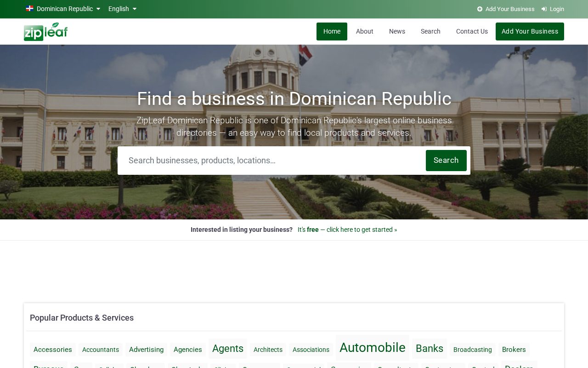Click the Dominican Republic flag icon

29,9
